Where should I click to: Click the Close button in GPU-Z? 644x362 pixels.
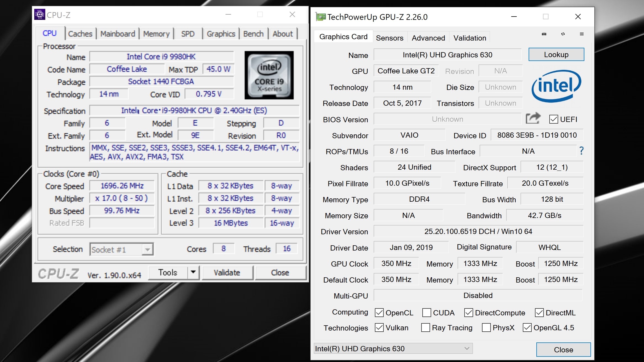pos(563,350)
